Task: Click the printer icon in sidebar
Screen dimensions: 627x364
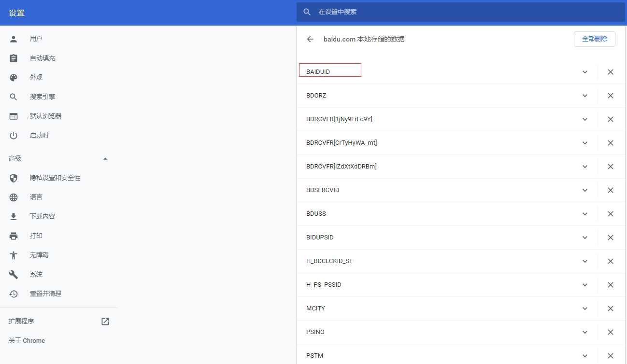Action: 14,236
